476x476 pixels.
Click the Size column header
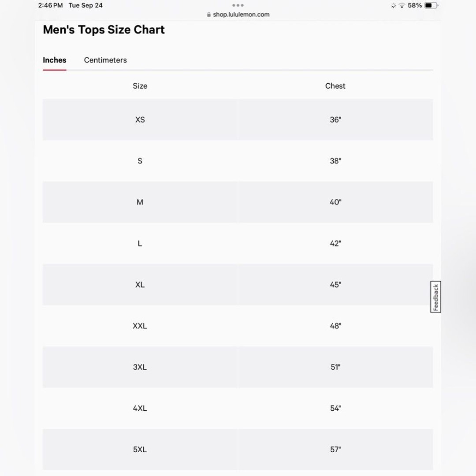click(140, 86)
